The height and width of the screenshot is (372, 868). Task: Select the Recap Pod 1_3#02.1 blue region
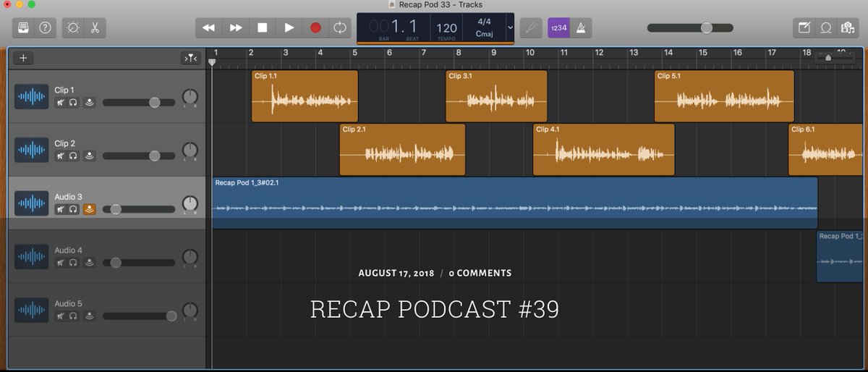point(514,203)
